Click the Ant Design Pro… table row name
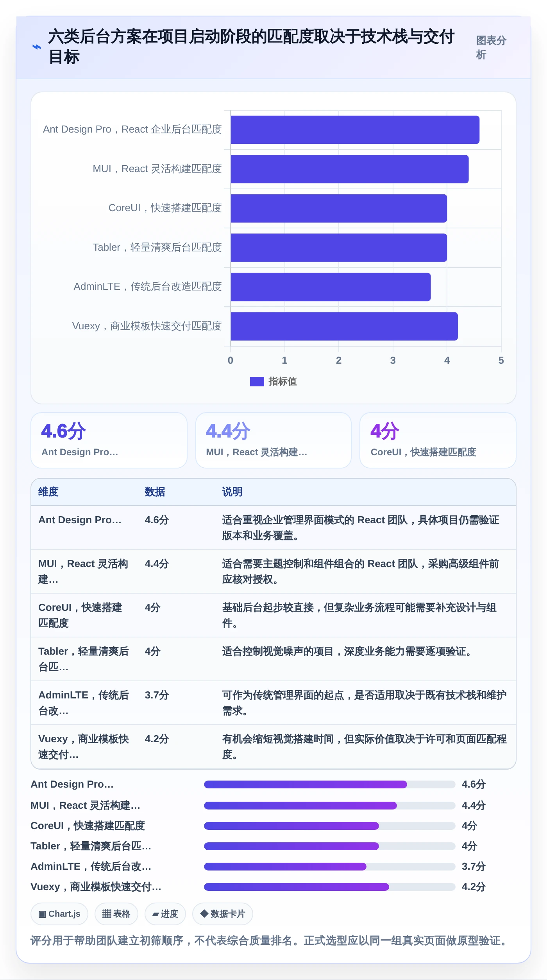Image resolution: width=547 pixels, height=980 pixels. [80, 520]
